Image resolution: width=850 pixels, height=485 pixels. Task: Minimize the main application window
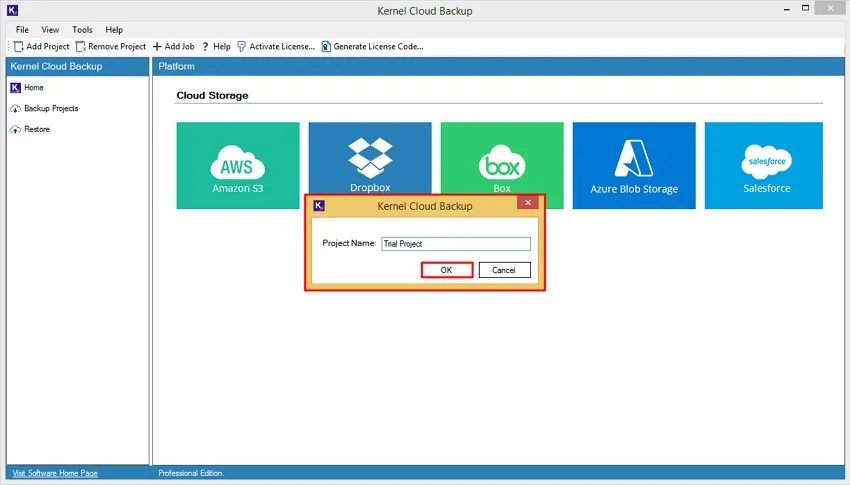tap(787, 9)
